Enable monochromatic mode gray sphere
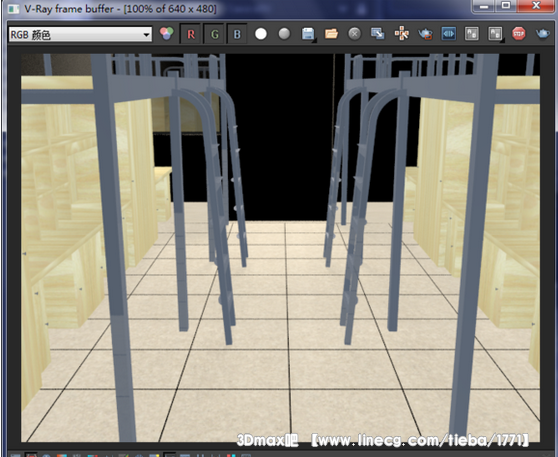This screenshot has height=457, width=558. (x=284, y=34)
